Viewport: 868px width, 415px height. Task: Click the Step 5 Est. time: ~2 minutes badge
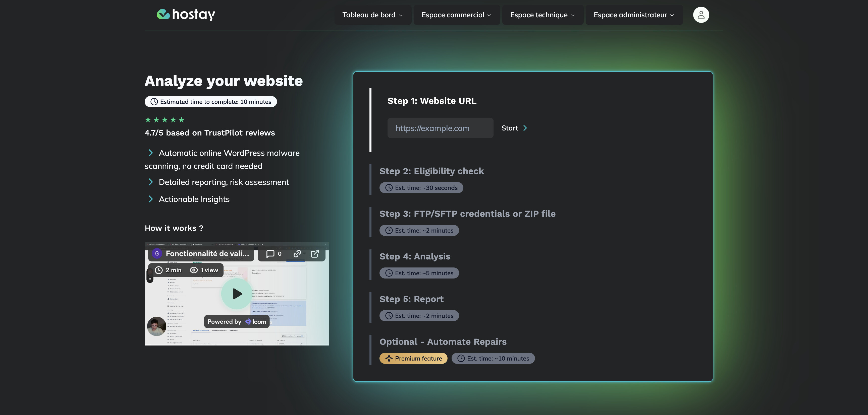(419, 316)
